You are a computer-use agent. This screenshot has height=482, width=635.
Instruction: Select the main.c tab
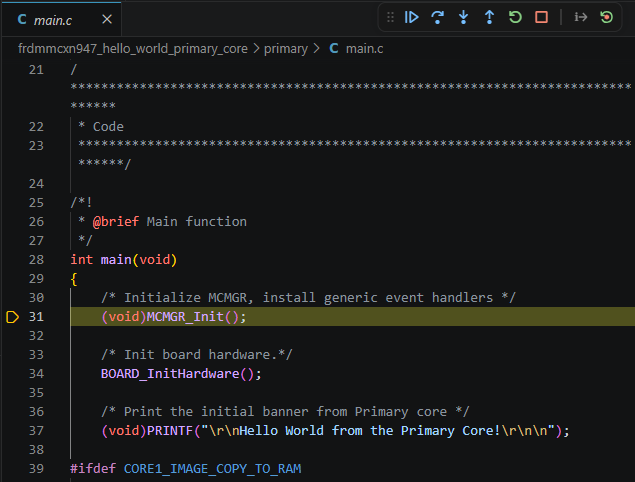pos(62,19)
